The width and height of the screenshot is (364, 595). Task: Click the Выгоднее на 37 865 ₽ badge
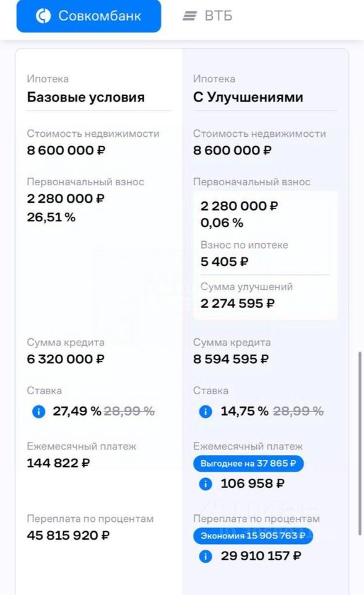pyautogui.click(x=248, y=464)
